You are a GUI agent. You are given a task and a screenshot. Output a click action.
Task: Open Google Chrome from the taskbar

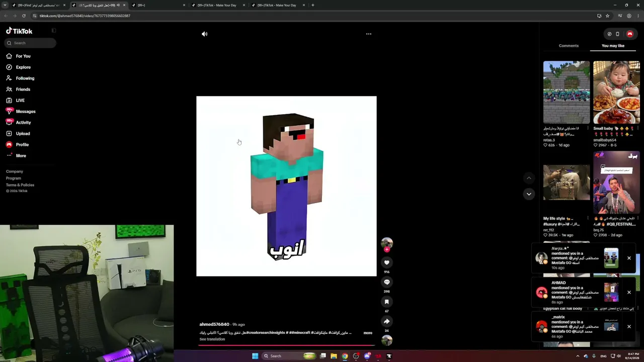345,356
